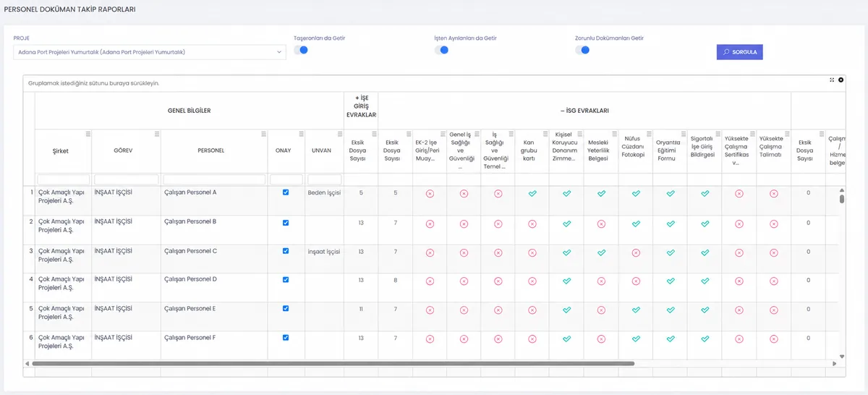This screenshot has width=868, height=395.
Task: Uncheck ONAY checkbox for Çalışan Personel F
Action: (x=286, y=337)
